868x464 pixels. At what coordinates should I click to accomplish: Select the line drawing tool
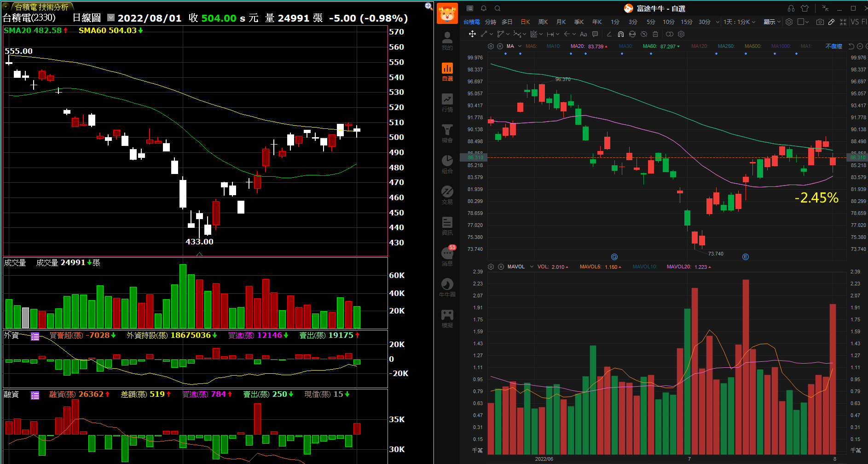(484, 34)
